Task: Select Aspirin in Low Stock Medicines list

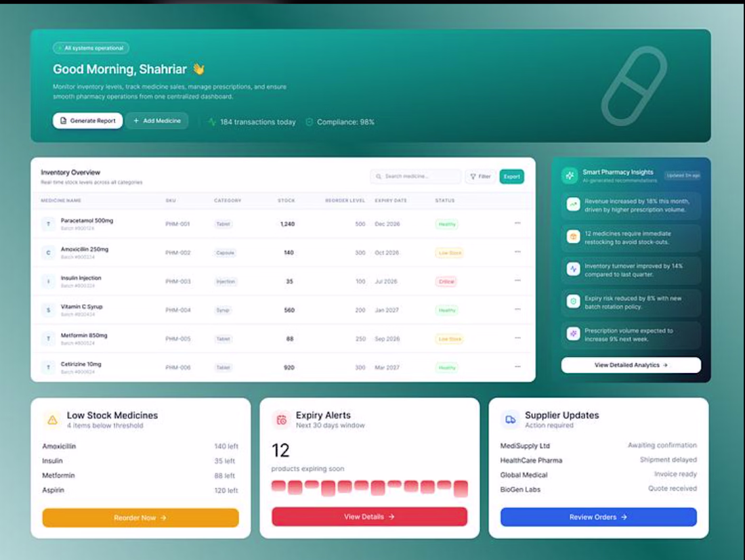Action: (x=54, y=490)
